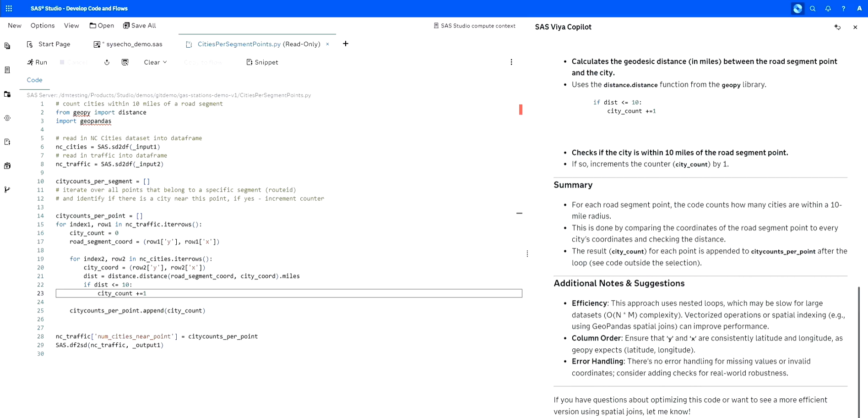Open the help question mark

843,8
